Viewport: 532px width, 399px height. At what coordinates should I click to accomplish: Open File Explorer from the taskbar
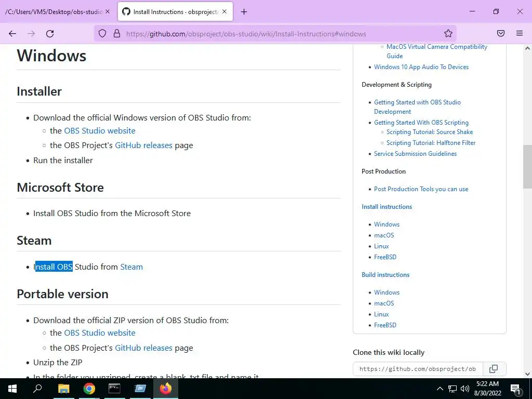pos(63,389)
